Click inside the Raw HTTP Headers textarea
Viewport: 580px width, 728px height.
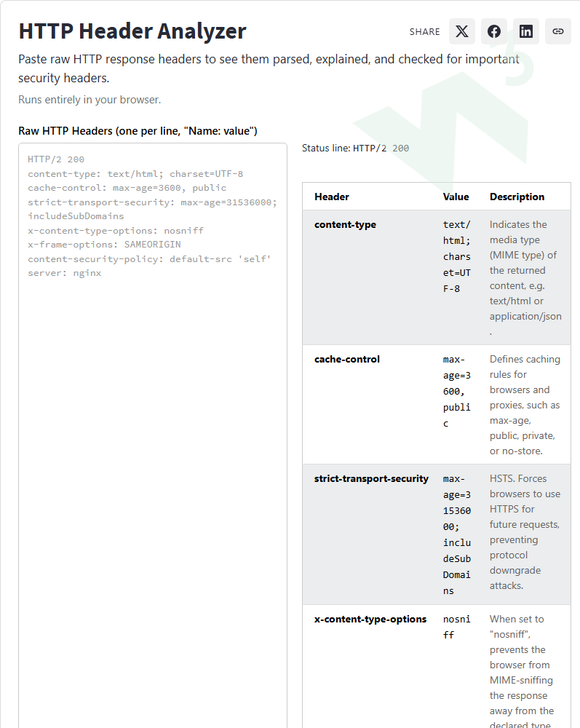(153, 435)
